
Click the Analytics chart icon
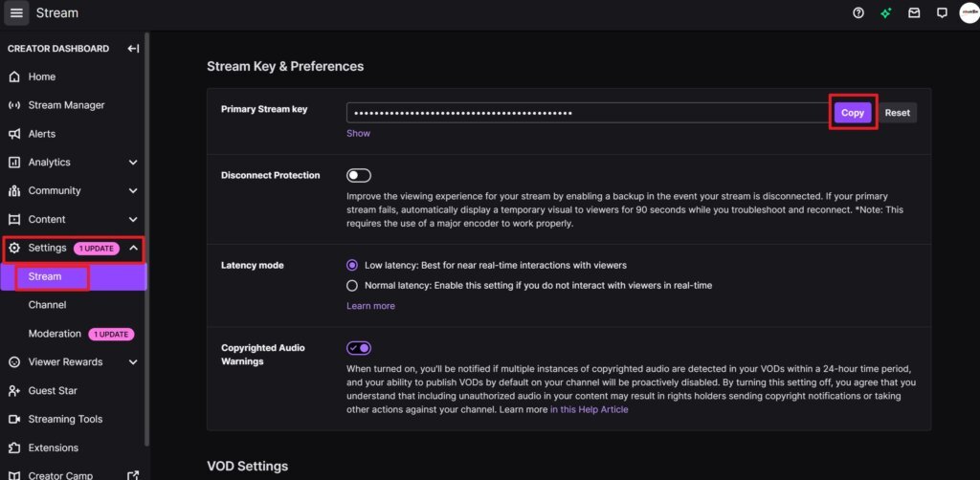click(14, 163)
